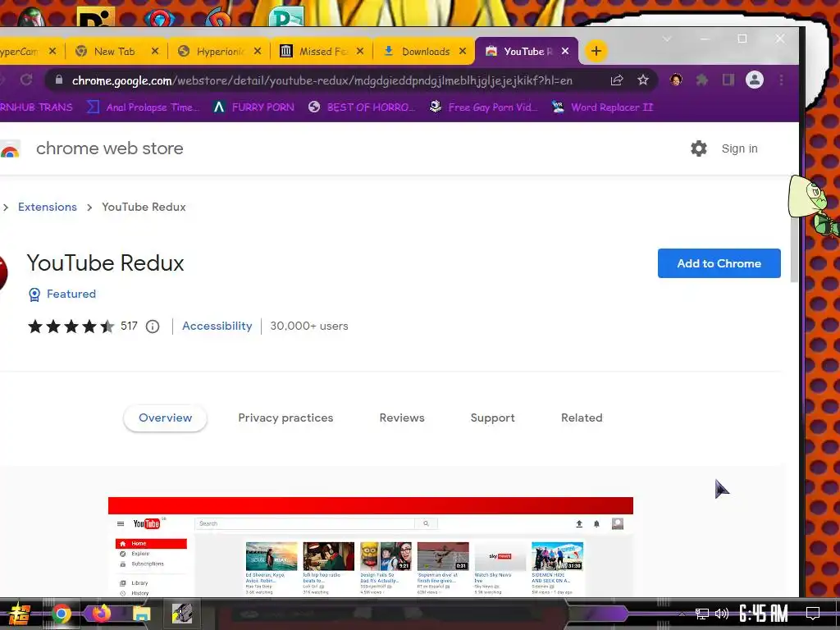Toggle the Chrome side panel icon
Screen dimensions: 840x630
coord(728,80)
